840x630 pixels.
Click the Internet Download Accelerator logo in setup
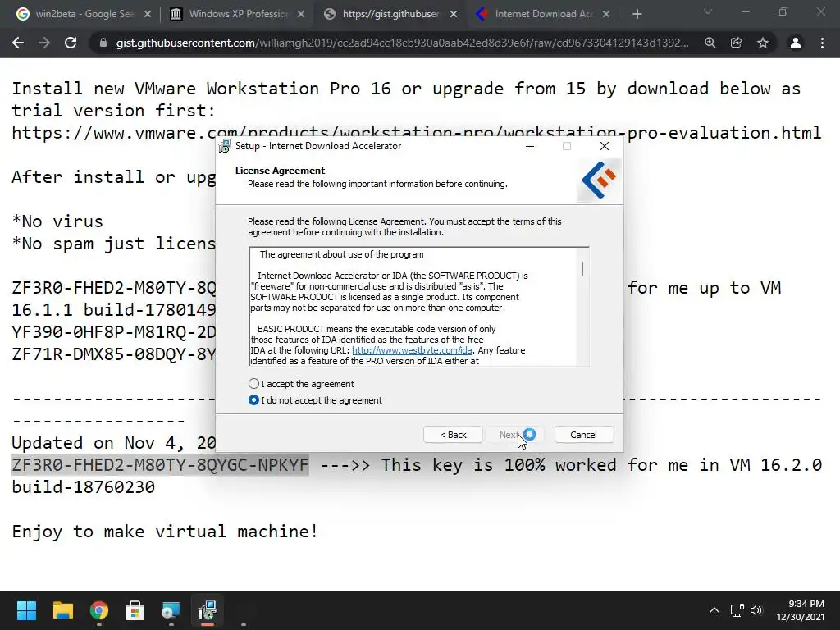point(599,180)
